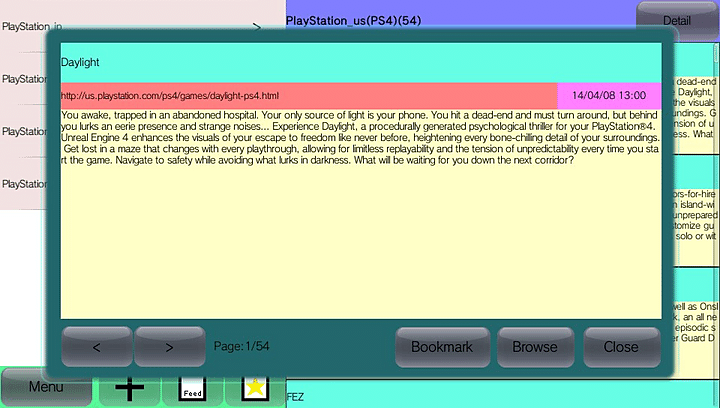
Task: Expand PlayStation_jp feed arrow
Action: coord(257,27)
